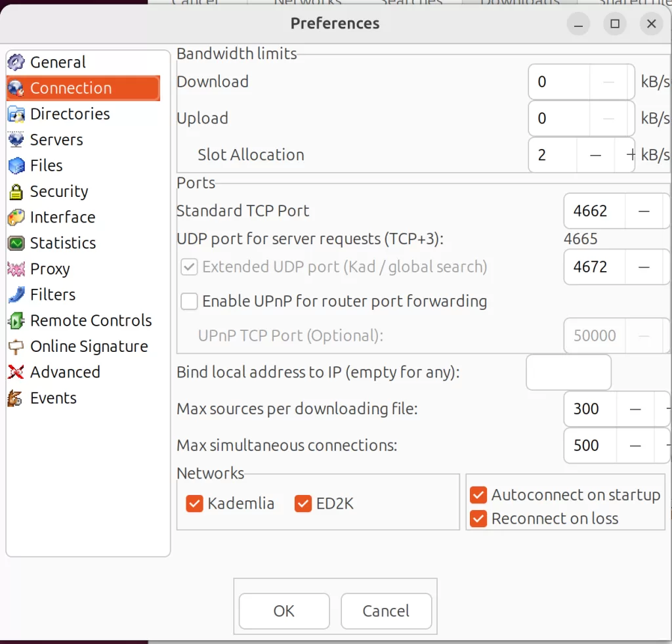Click the Bind local address input field
The width and height of the screenshot is (672, 644).
tap(568, 372)
